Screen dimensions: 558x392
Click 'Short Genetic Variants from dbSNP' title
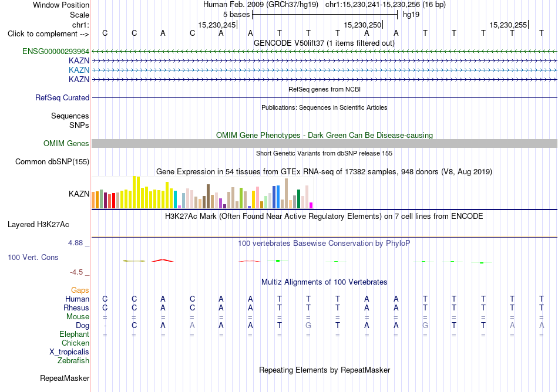pyautogui.click(x=324, y=154)
